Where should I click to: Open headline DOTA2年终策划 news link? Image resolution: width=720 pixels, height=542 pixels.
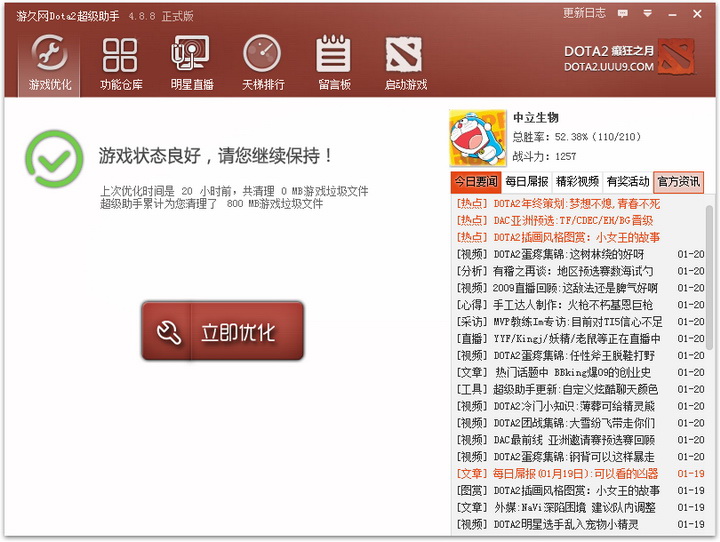[576, 204]
